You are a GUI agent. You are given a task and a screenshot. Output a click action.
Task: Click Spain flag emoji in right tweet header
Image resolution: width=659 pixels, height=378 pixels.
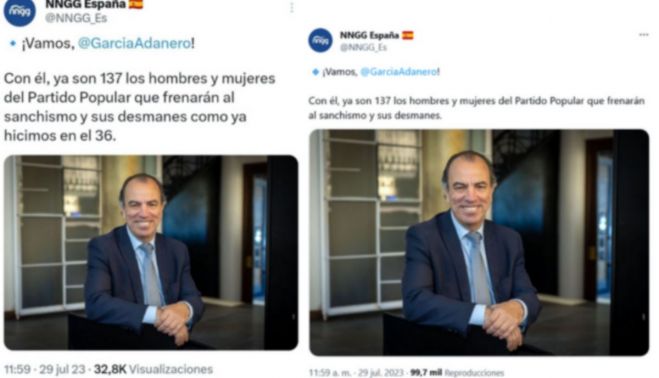tap(408, 35)
